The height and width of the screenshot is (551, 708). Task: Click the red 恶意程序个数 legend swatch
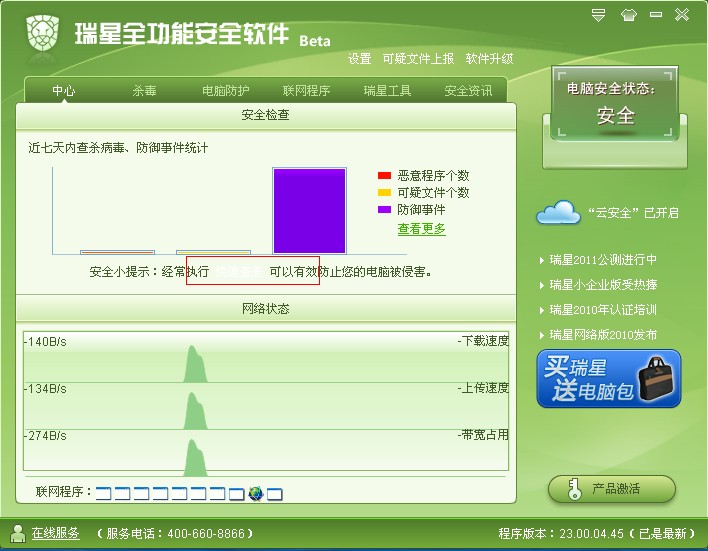pos(384,175)
